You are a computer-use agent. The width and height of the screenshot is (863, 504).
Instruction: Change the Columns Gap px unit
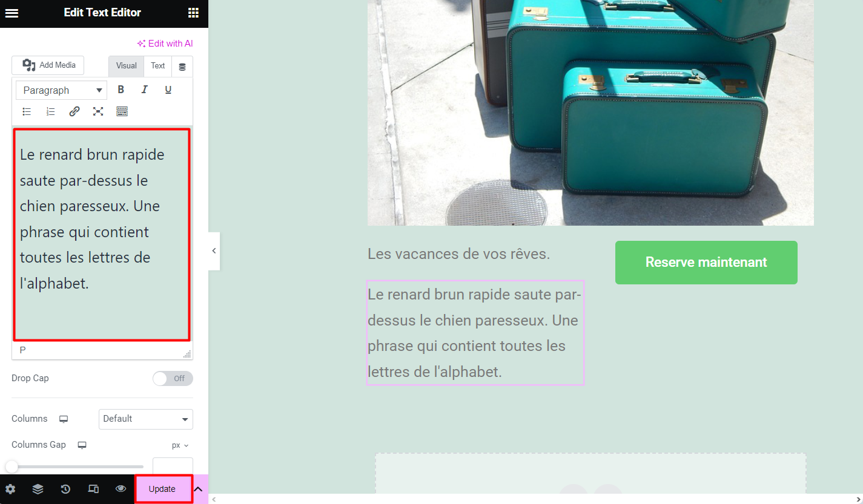(x=180, y=445)
